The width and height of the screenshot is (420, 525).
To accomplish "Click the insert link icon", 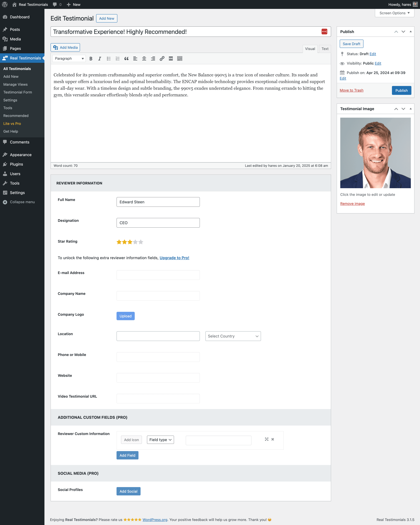I will pyautogui.click(x=162, y=58).
